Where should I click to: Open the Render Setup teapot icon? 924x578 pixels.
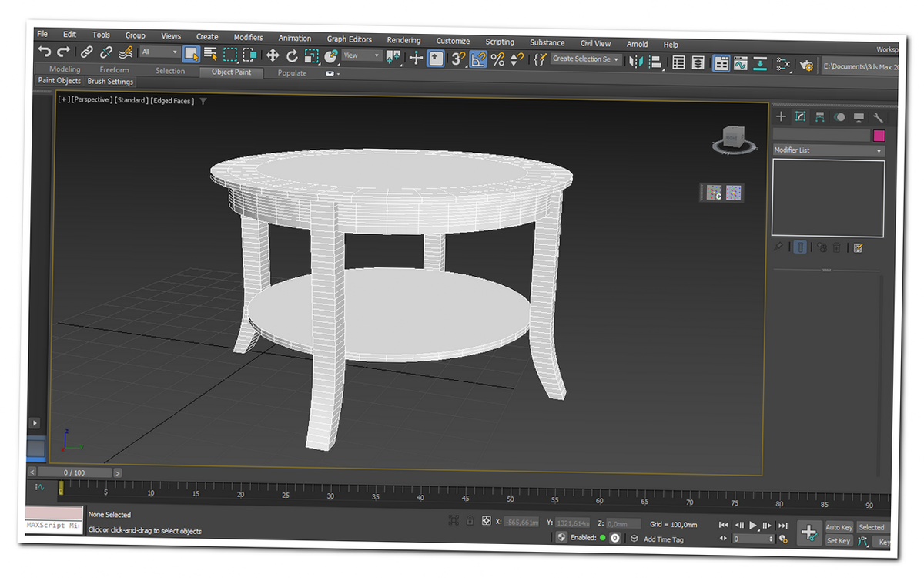point(806,65)
